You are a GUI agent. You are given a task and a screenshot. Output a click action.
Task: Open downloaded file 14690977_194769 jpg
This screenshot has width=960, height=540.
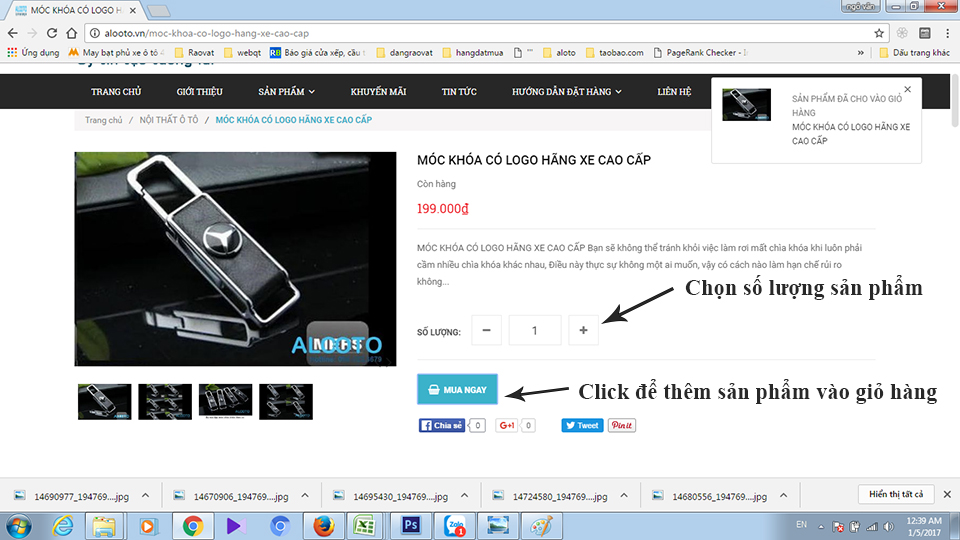73,497
